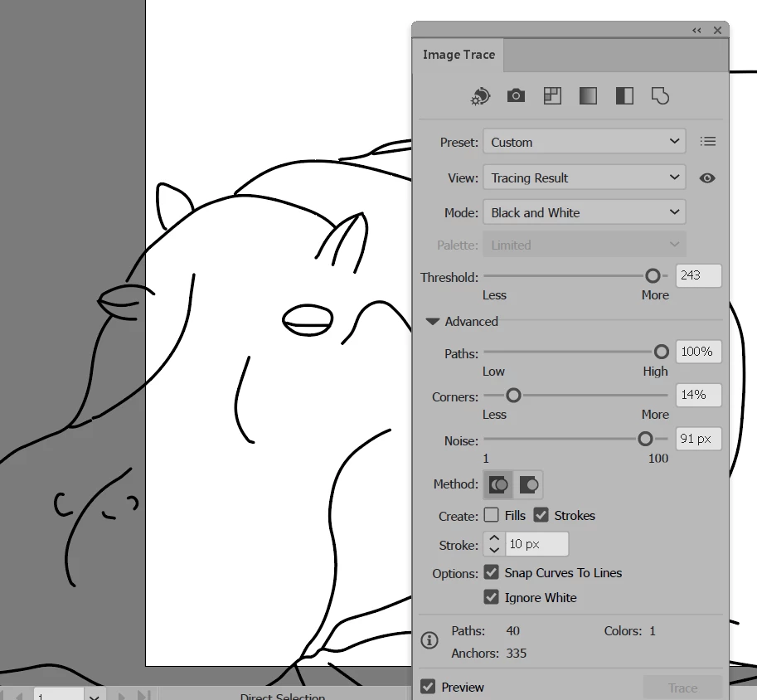Open the manage presets list menu
Screen dimensions: 757x700
coord(708,141)
